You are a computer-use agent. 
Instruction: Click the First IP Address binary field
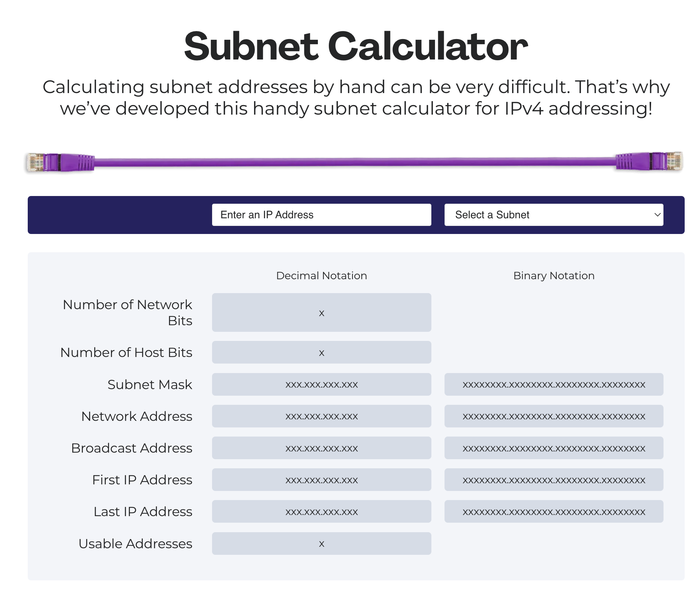[553, 480]
